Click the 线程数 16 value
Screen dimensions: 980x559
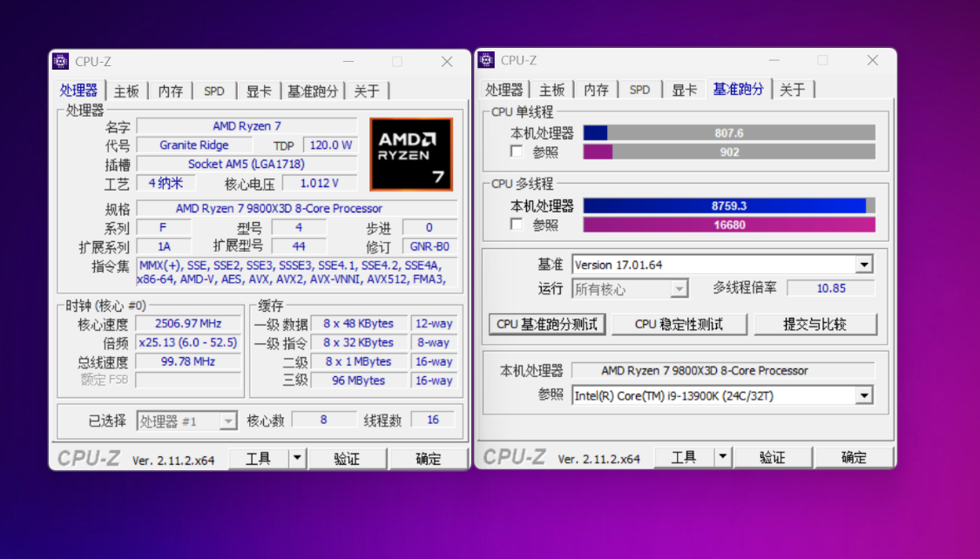coord(433,420)
